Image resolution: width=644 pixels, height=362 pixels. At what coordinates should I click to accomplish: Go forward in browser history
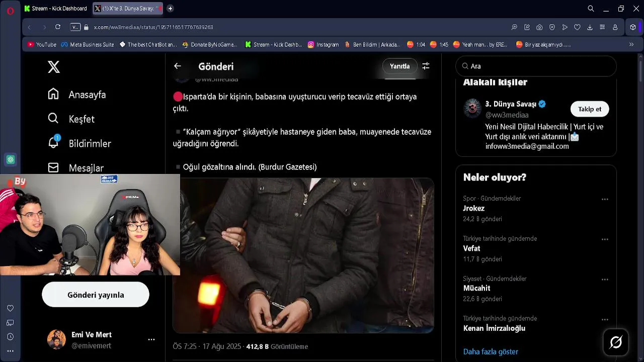(x=44, y=27)
